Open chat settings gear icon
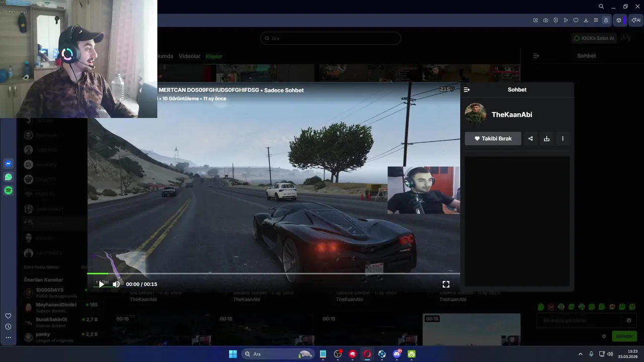Image resolution: width=644 pixels, height=362 pixels. click(604, 336)
